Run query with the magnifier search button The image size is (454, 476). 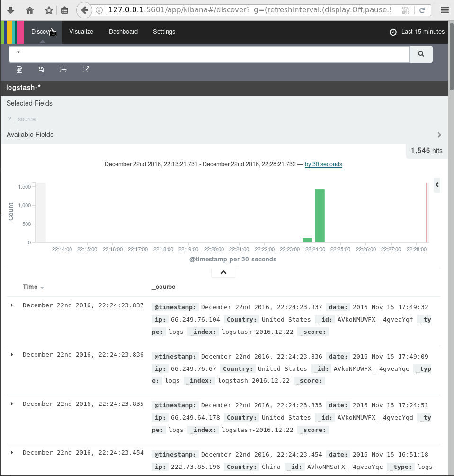pos(421,54)
